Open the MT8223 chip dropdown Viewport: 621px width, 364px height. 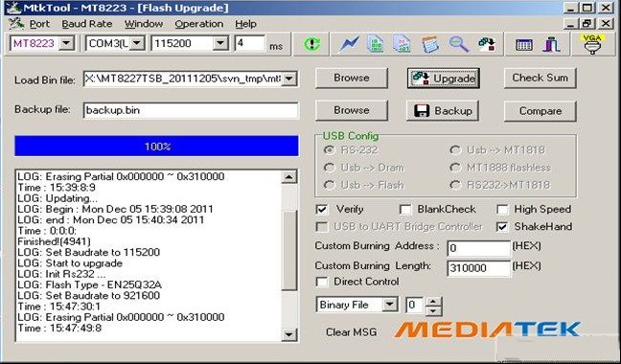click(x=66, y=43)
